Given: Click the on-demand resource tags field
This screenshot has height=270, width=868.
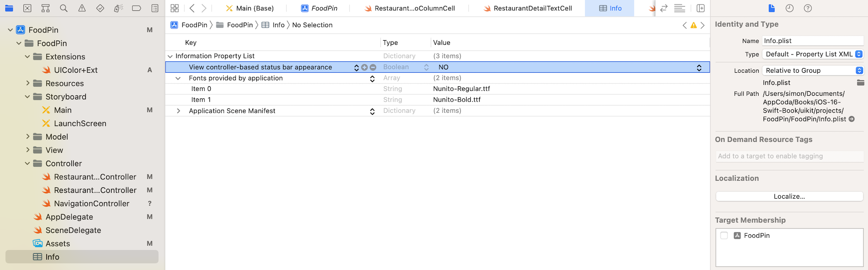Looking at the screenshot, I should pyautogui.click(x=789, y=156).
